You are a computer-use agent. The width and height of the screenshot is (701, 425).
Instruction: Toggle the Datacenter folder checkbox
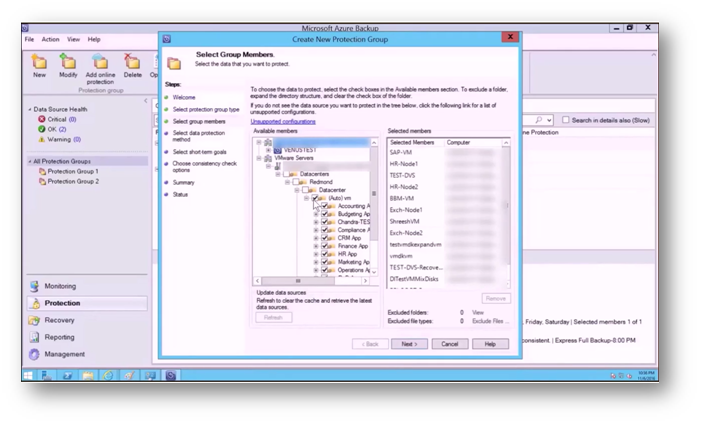click(305, 190)
